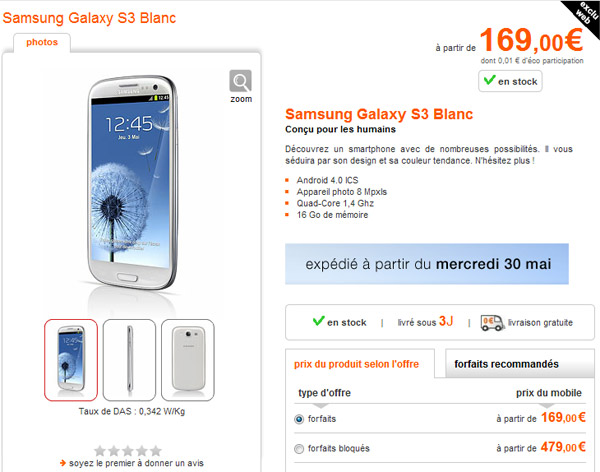Select the forfaits bloqués radio button
Viewport: 600px width, 472px height.
click(x=299, y=449)
